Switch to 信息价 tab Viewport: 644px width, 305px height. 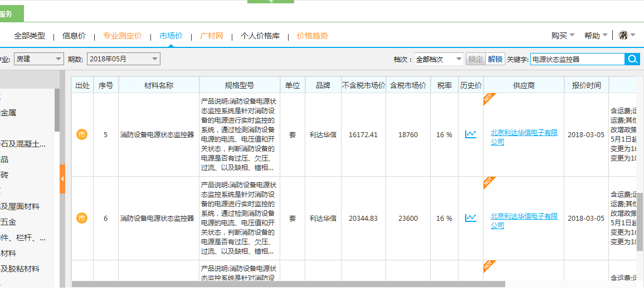[x=74, y=36]
